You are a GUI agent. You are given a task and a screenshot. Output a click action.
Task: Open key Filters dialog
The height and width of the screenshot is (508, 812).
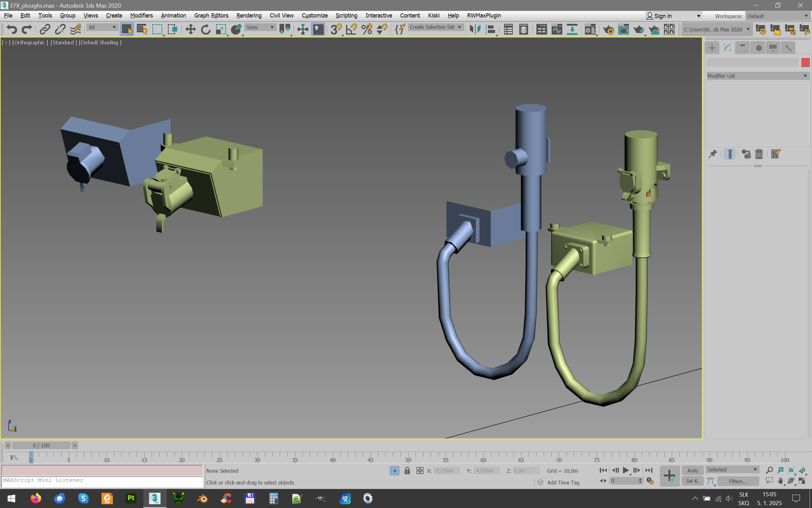(738, 481)
